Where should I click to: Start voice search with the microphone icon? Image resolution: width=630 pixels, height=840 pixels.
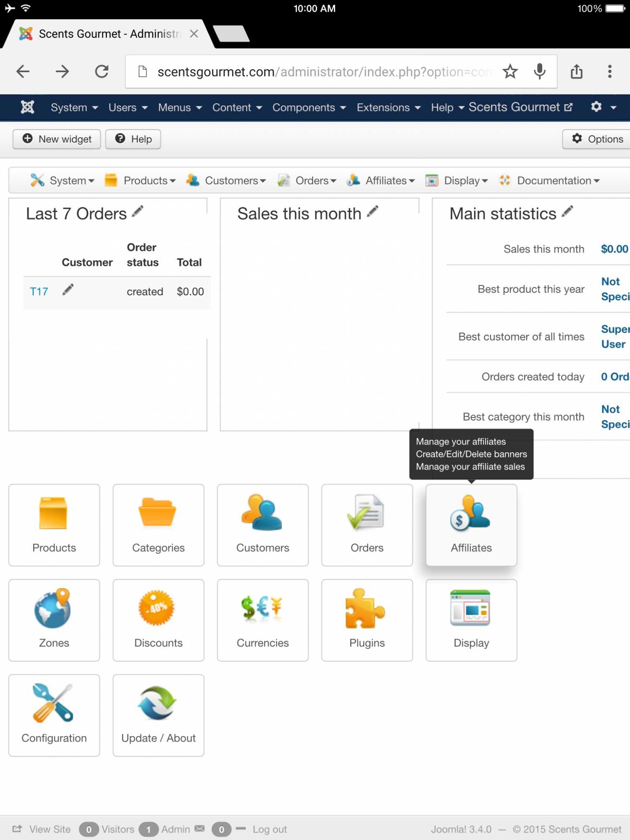pyautogui.click(x=540, y=71)
